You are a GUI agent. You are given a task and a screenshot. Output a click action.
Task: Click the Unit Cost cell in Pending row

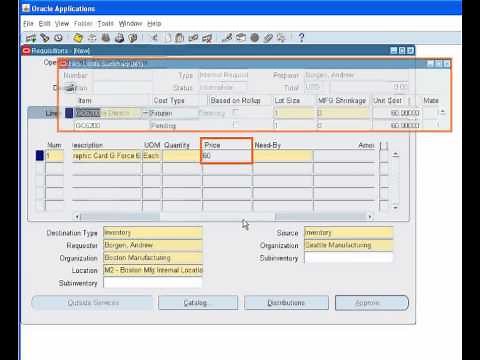[x=397, y=126]
